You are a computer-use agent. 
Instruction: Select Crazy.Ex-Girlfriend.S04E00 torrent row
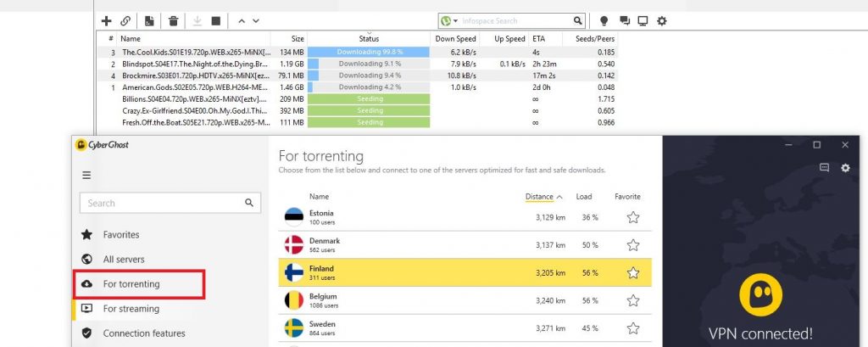[358, 110]
